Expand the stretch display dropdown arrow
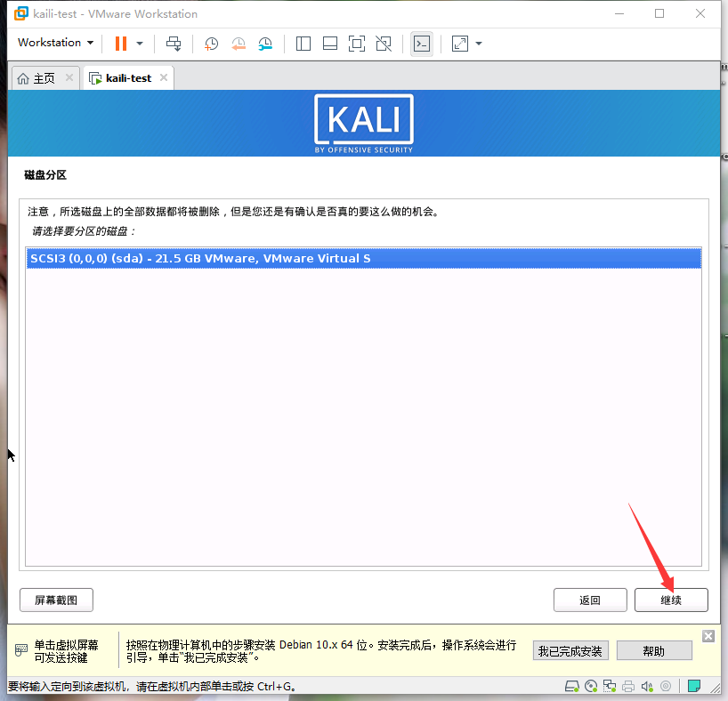Screen dimensions: 728x701 [x=479, y=44]
